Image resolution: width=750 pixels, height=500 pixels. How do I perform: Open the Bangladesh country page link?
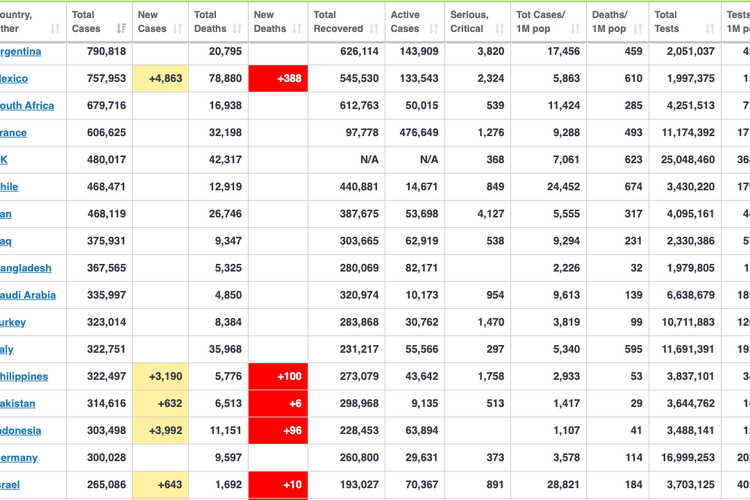point(26,268)
